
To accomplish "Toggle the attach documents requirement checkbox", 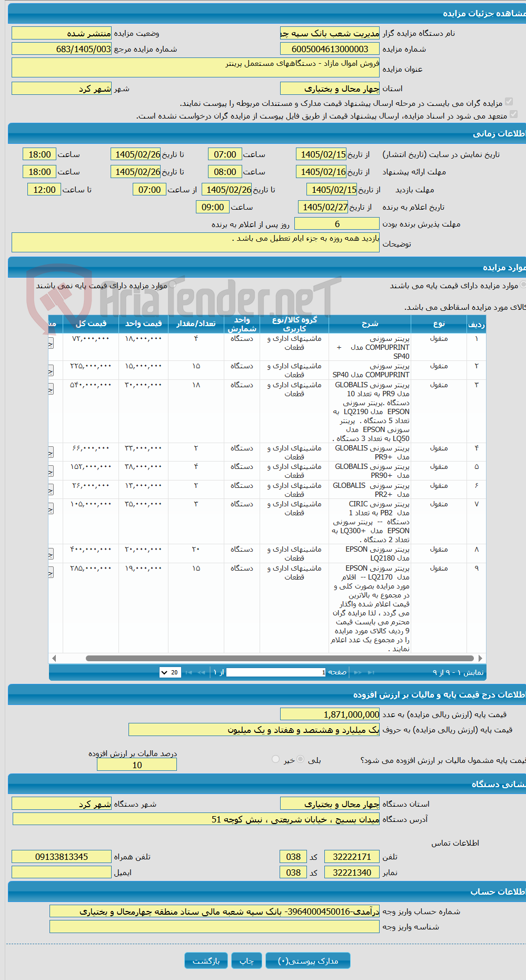I will point(509,101).
